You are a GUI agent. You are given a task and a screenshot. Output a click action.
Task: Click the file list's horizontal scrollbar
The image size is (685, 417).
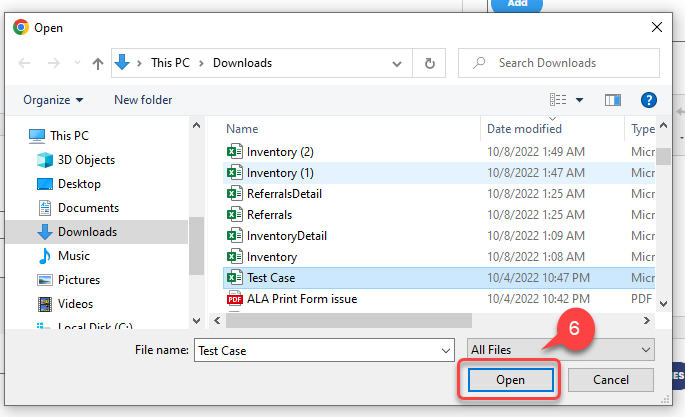(349, 321)
